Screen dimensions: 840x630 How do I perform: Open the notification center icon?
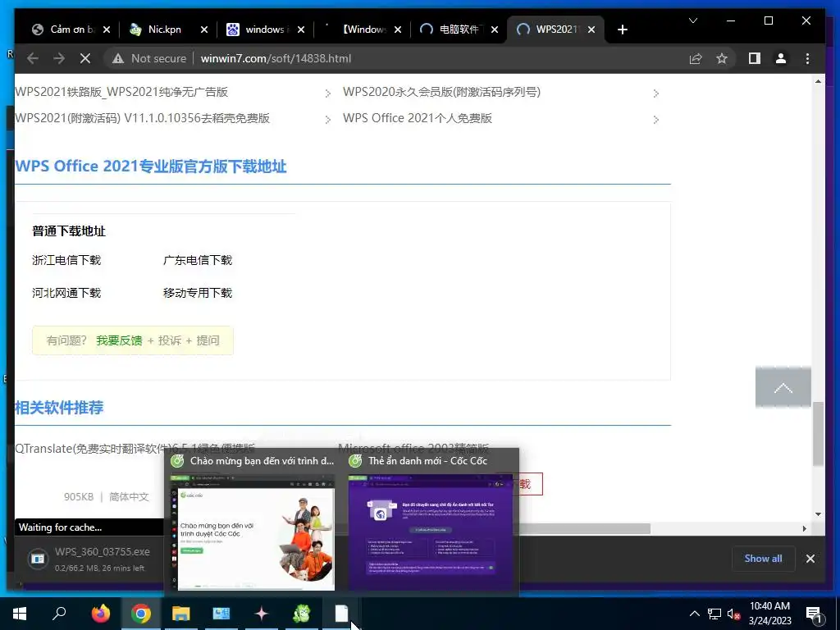click(815, 615)
